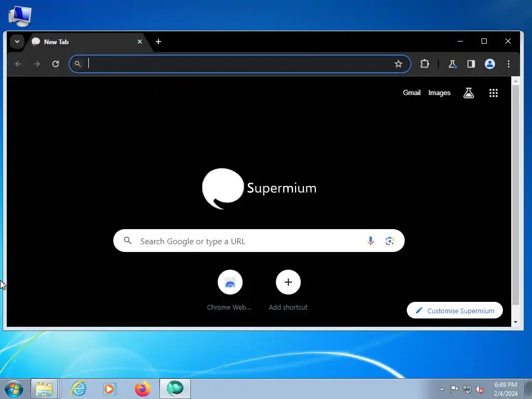Viewport: 532px width, 399px height.
Task: Go forward with the forward arrow
Action: point(37,64)
